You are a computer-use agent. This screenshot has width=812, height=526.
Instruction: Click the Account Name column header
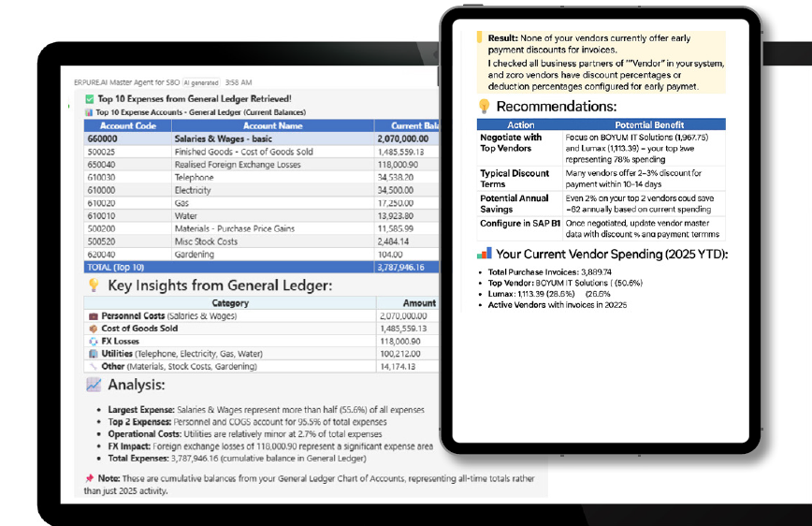[x=272, y=125]
